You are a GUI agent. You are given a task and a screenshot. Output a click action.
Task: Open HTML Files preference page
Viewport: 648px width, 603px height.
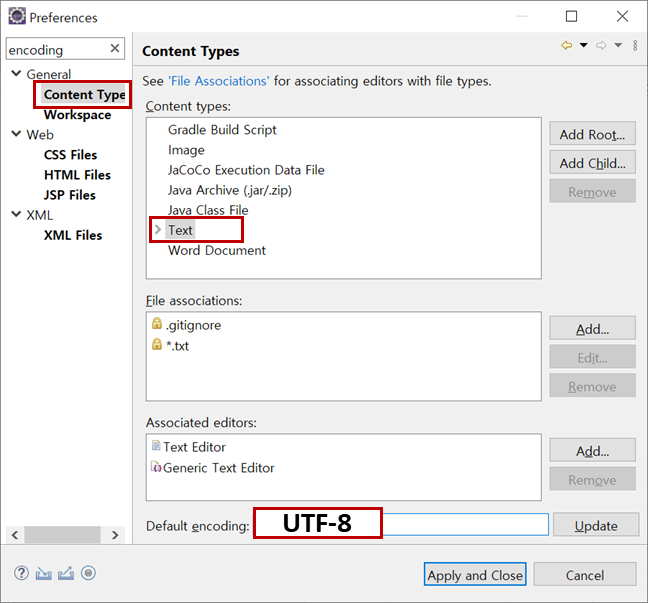point(77,175)
